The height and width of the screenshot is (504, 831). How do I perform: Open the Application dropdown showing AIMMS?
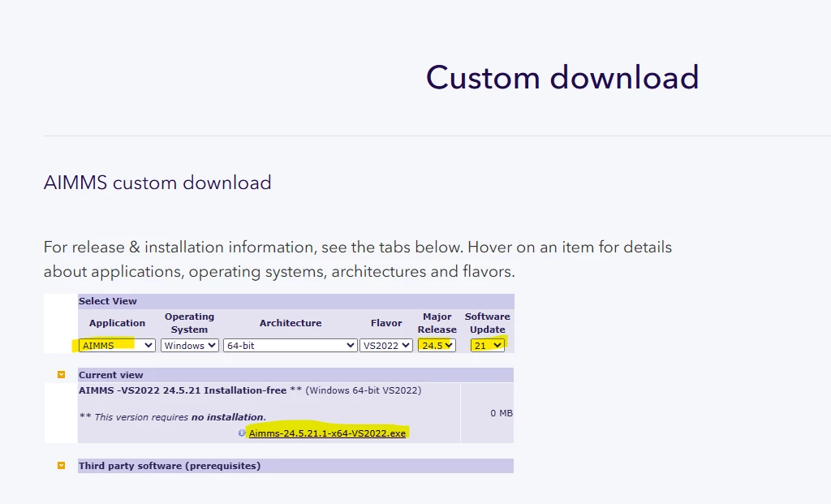pyautogui.click(x=117, y=346)
